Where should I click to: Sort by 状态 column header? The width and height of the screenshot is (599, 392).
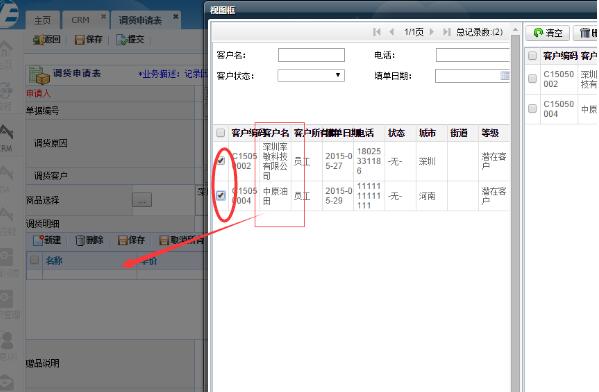pyautogui.click(x=396, y=133)
